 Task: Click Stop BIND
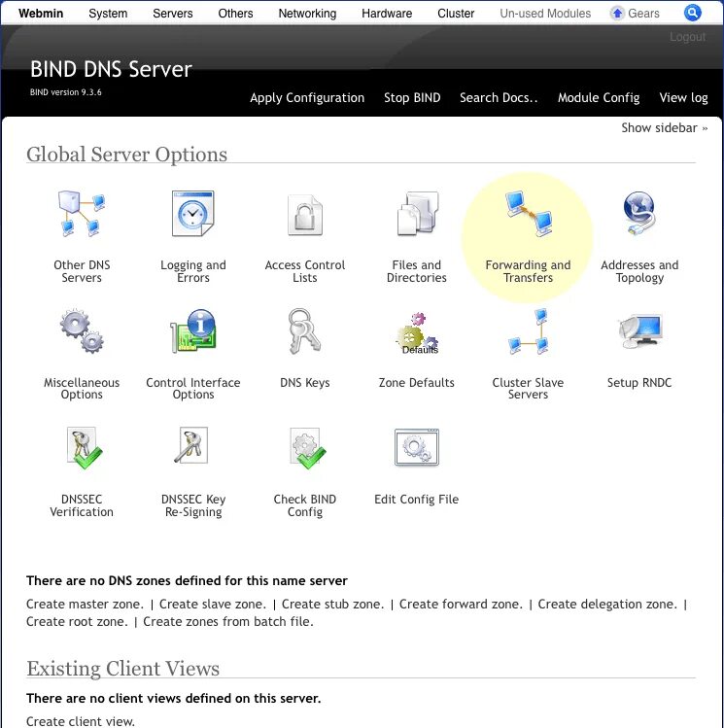(412, 97)
